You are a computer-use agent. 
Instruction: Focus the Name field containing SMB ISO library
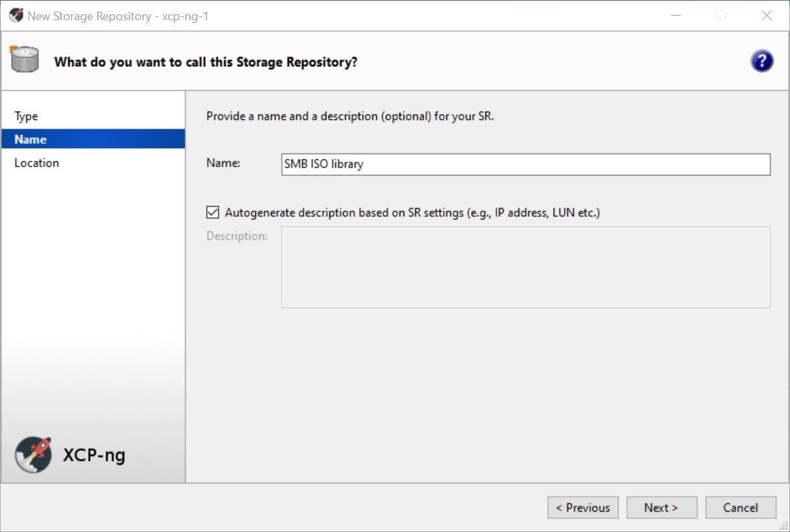coord(525,164)
